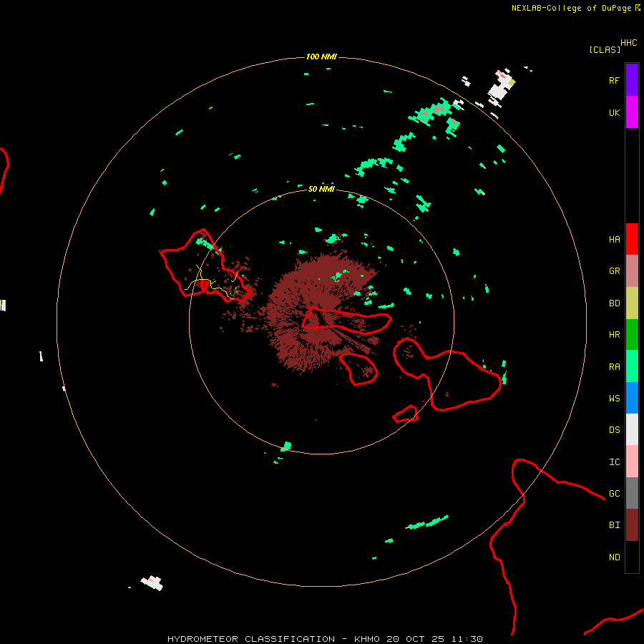This screenshot has height=644, width=644.
Task: Click the "ND" legend label
Action: coord(615,557)
